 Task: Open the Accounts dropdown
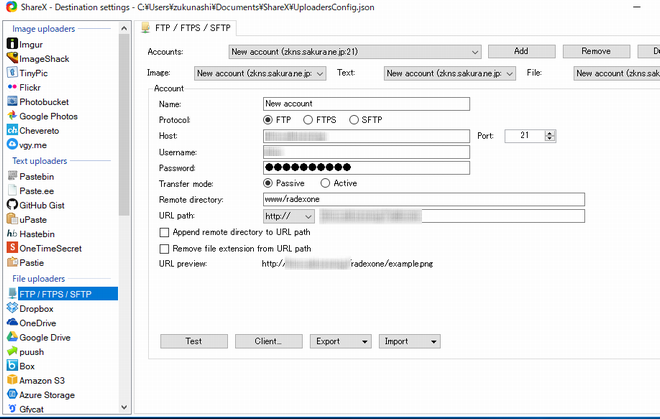355,52
